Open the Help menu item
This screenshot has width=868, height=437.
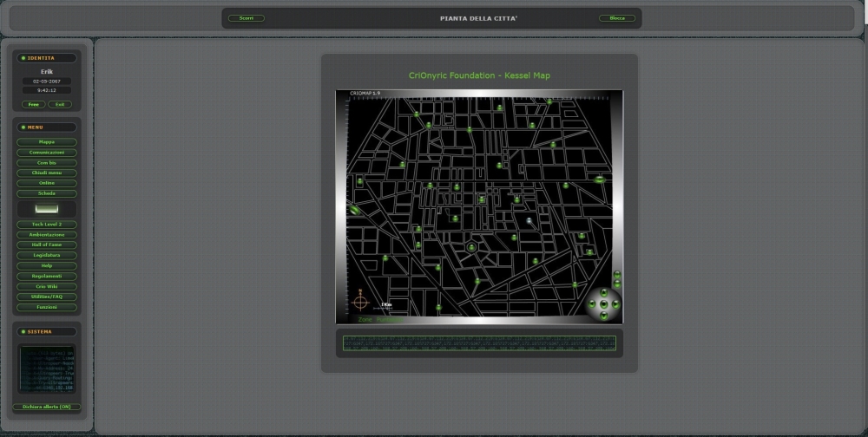pos(47,266)
